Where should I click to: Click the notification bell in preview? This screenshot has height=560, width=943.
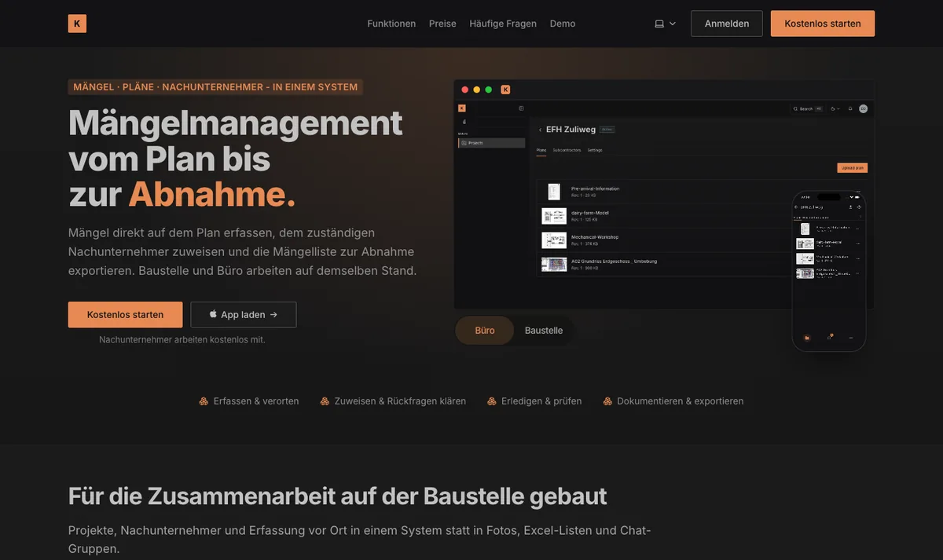tap(850, 108)
